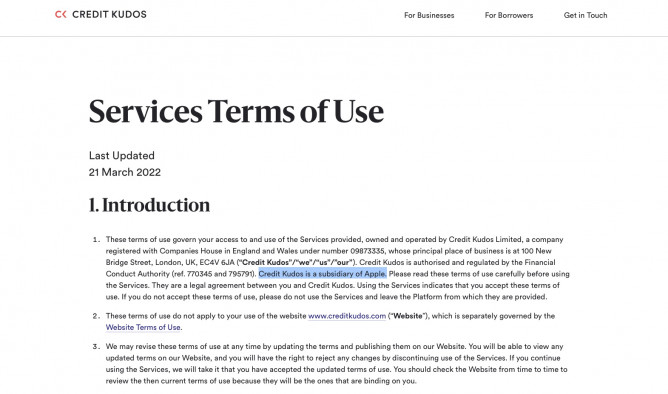Open the Get in Touch page
The image size is (668, 394).
(x=585, y=15)
